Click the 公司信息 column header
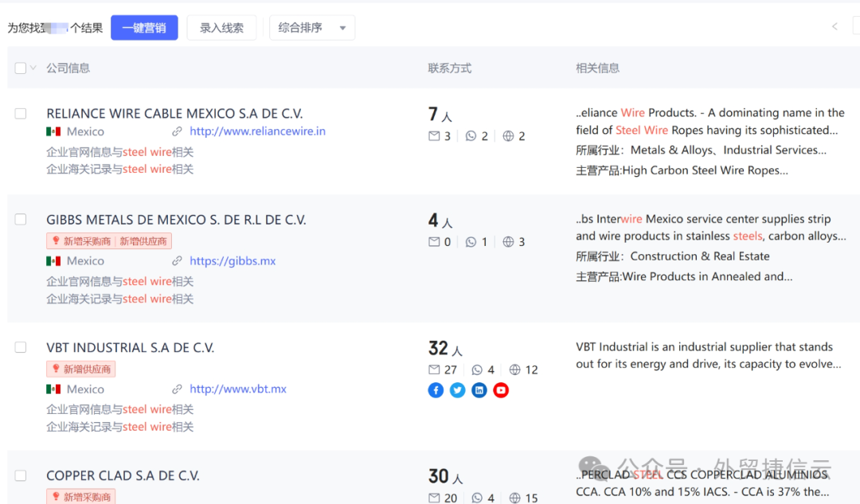 68,68
